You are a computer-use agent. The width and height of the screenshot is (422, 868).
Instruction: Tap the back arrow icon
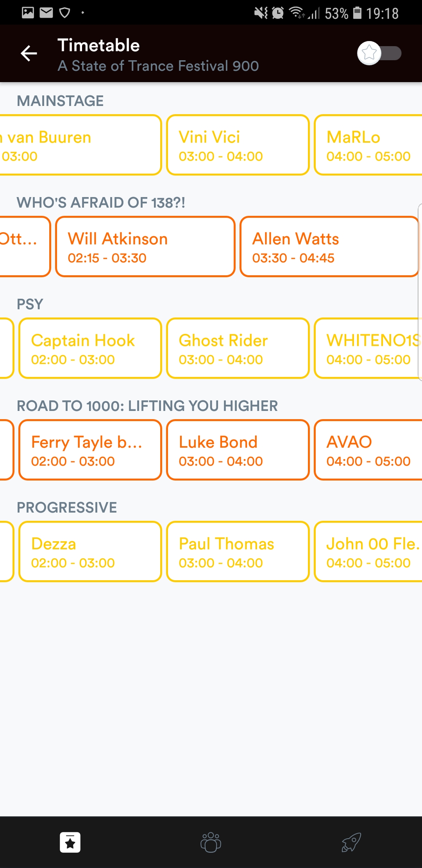tap(29, 54)
